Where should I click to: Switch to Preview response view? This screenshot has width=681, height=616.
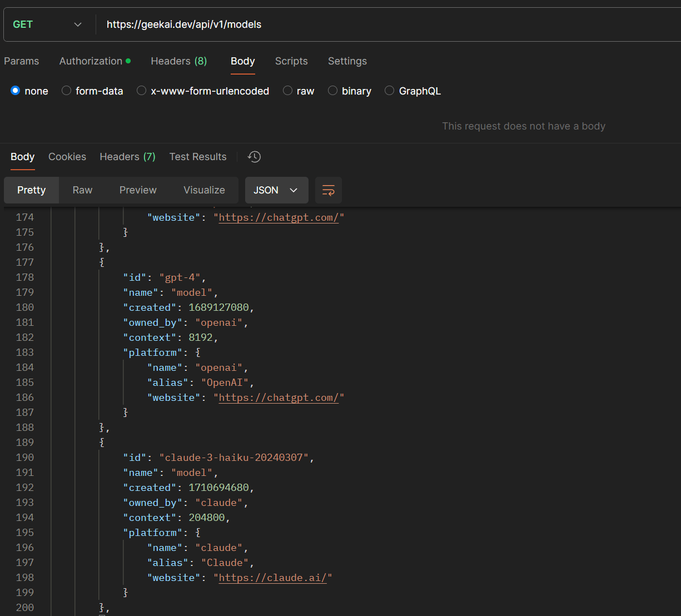pos(138,190)
